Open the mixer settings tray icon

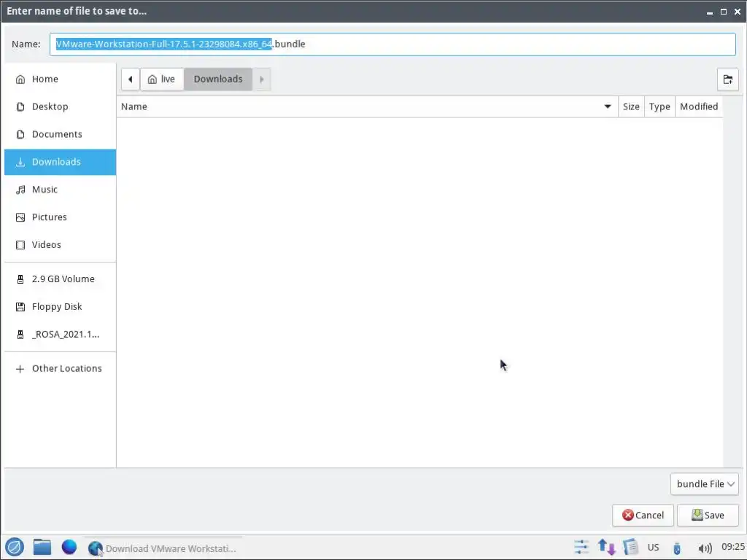(x=581, y=547)
